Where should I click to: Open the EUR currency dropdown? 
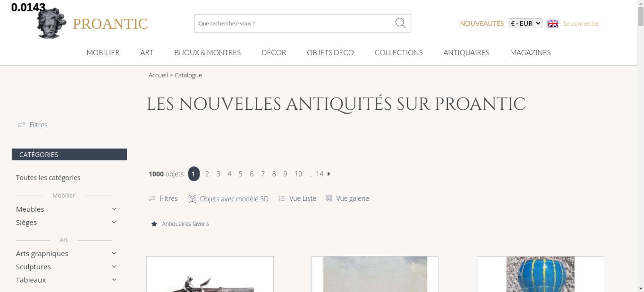525,23
